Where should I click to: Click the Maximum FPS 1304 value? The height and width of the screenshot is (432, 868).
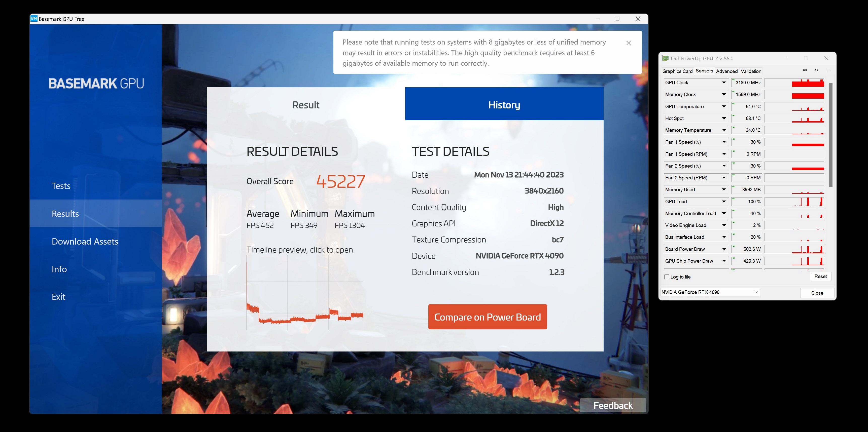350,225
